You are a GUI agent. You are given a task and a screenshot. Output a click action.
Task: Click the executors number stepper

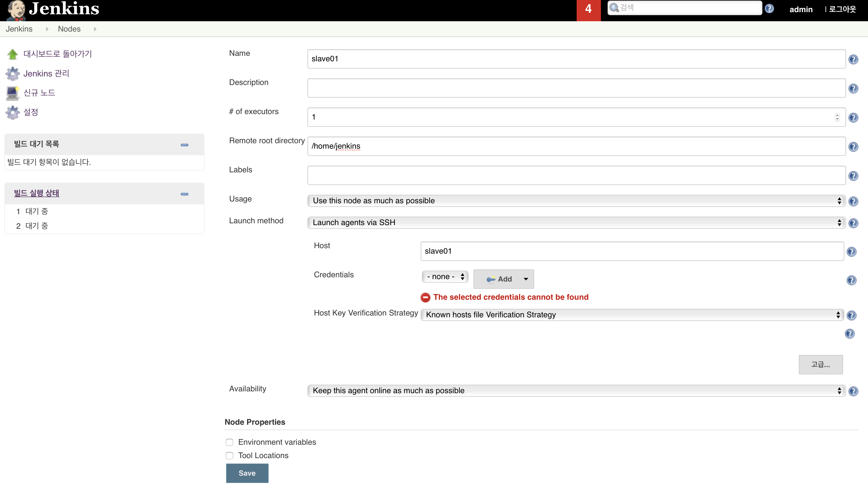(837, 117)
